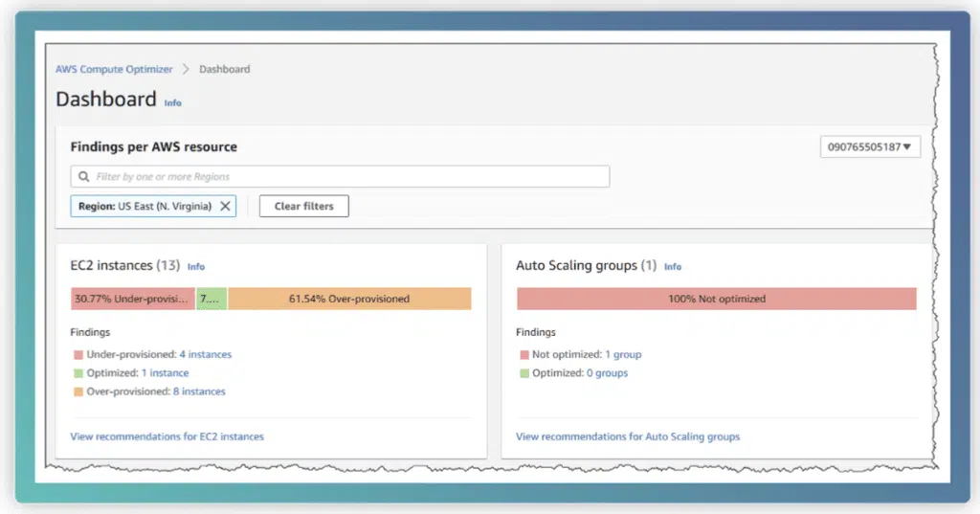Click the 100% Not optimized bar
This screenshot has width=980, height=514.
click(716, 299)
